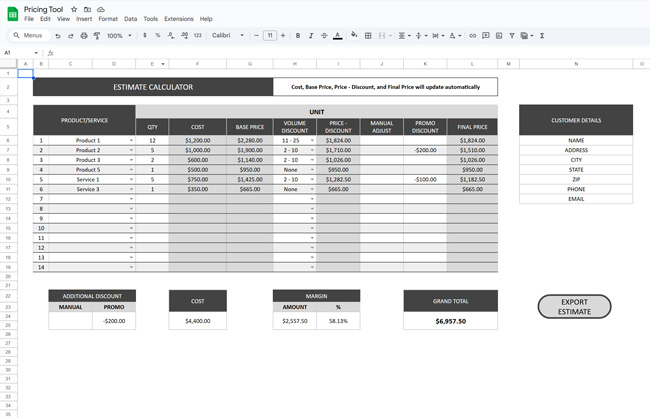
Task: Click the undo icon
Action: tap(58, 36)
